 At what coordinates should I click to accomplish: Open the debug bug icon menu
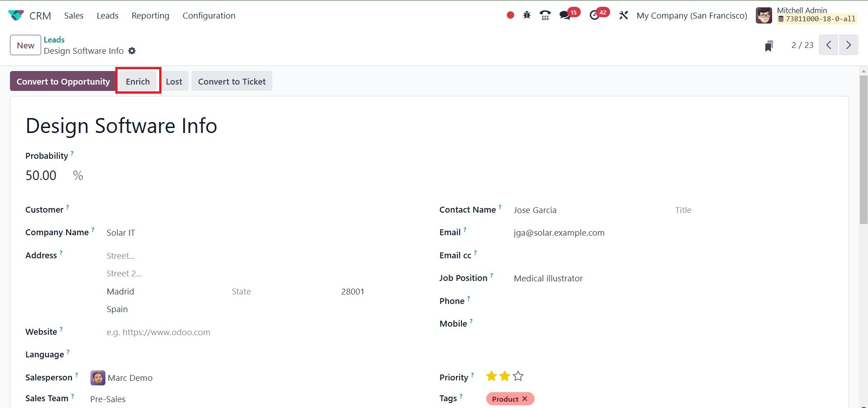[527, 15]
